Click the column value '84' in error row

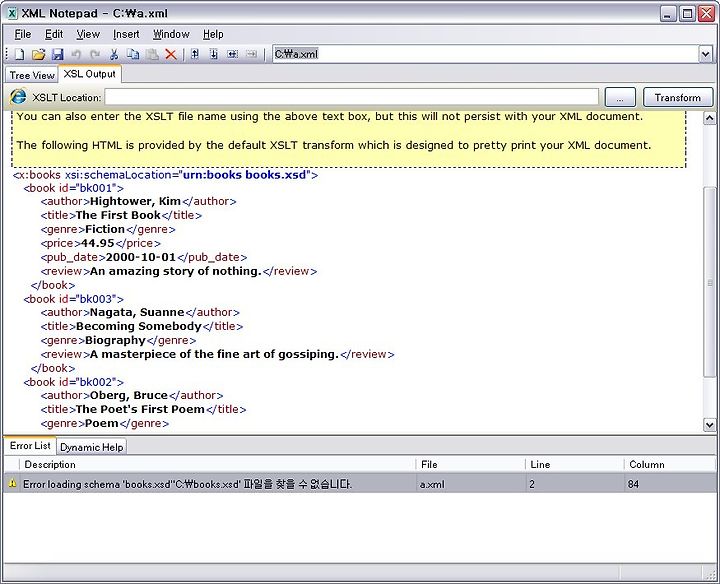633,484
